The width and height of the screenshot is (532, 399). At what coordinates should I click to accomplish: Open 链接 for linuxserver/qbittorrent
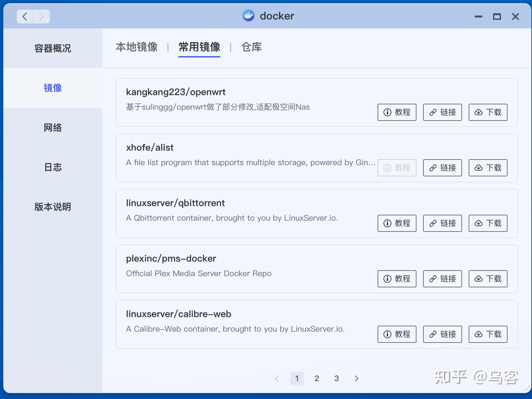(443, 223)
